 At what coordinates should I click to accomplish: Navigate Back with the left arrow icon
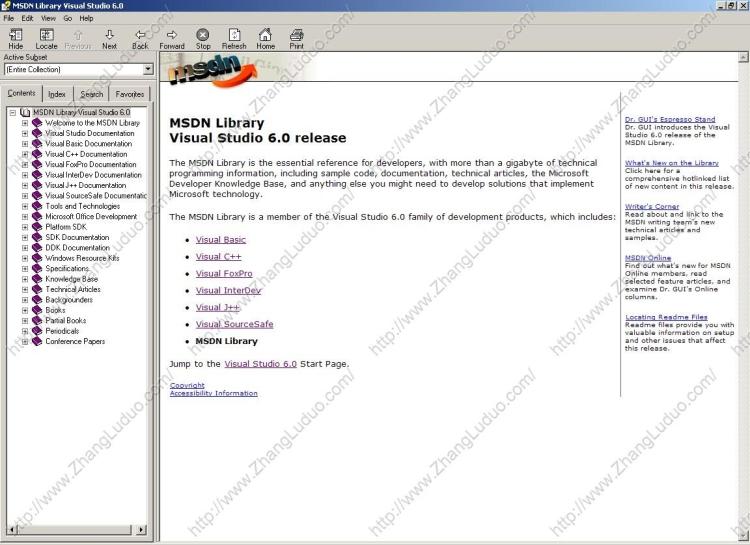click(140, 35)
